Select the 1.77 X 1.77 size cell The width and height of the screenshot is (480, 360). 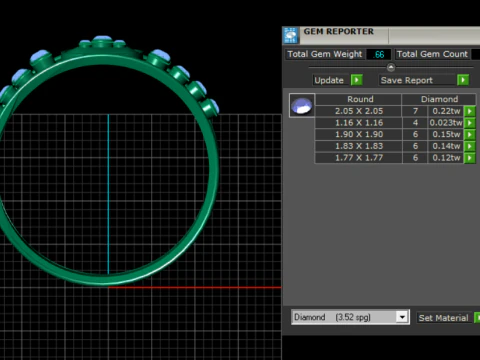358,158
